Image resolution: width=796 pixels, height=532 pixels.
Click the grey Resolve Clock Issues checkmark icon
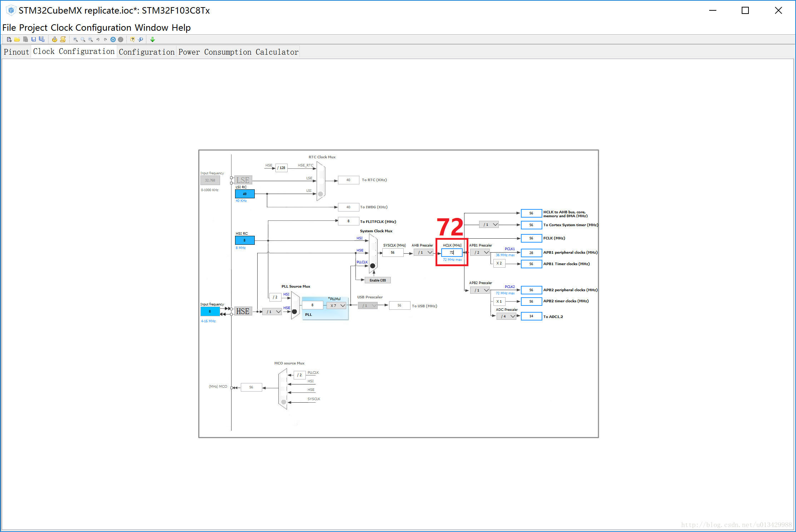(120, 39)
